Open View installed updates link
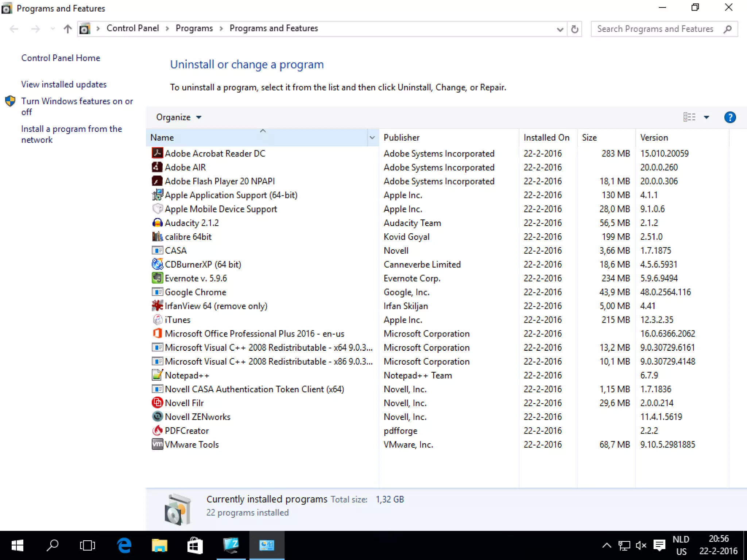Viewport: 747px width, 560px height. pyautogui.click(x=64, y=84)
